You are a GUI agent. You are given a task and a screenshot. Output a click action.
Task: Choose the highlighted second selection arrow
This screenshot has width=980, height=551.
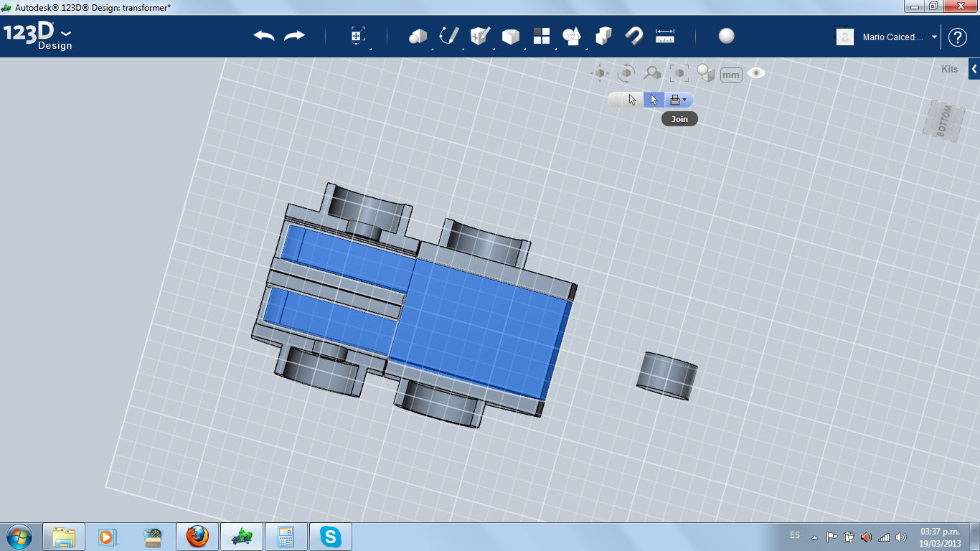tap(654, 100)
